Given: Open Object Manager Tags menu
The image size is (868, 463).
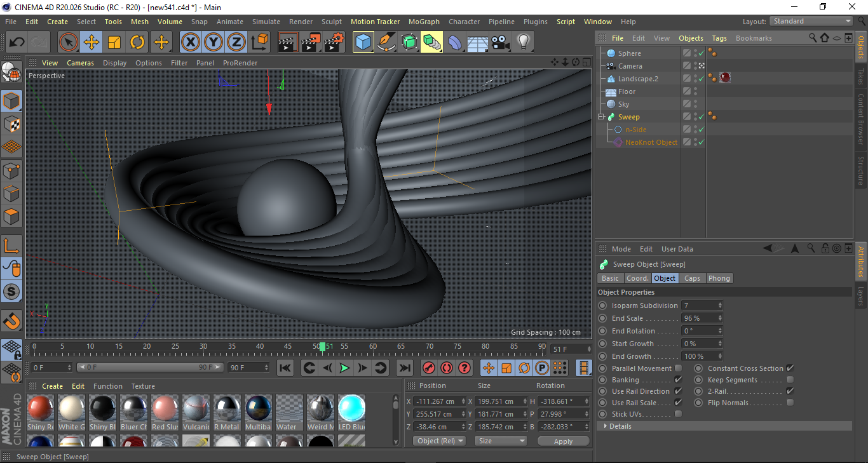Looking at the screenshot, I should pyautogui.click(x=719, y=38).
